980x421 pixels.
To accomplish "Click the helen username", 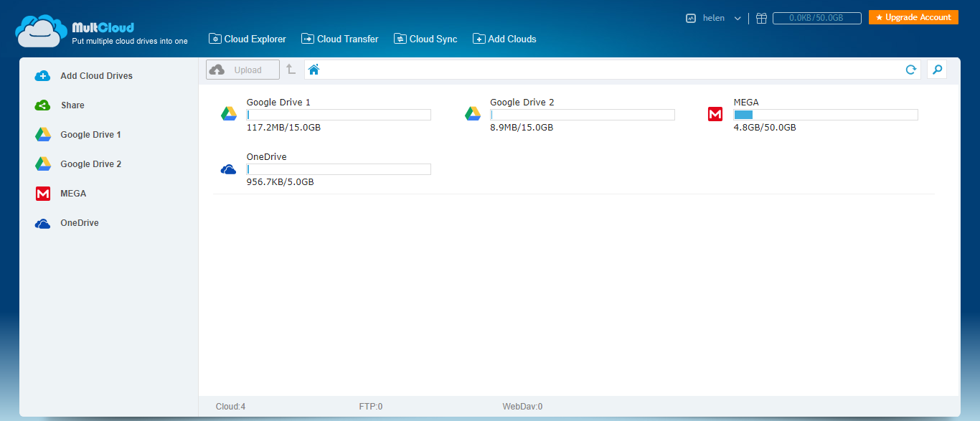I will tap(714, 18).
